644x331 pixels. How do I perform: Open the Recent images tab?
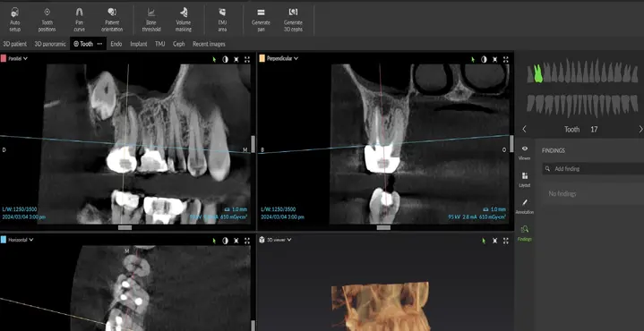(x=209, y=44)
